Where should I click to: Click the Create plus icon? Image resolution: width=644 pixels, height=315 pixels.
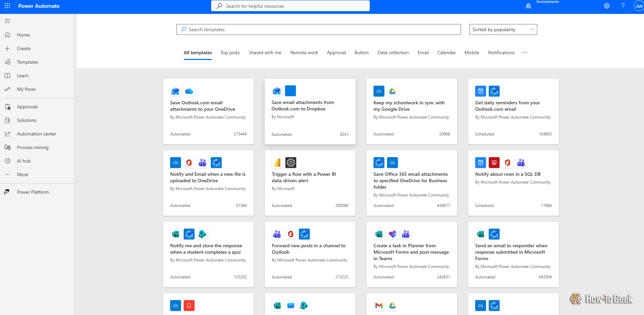pos(7,48)
